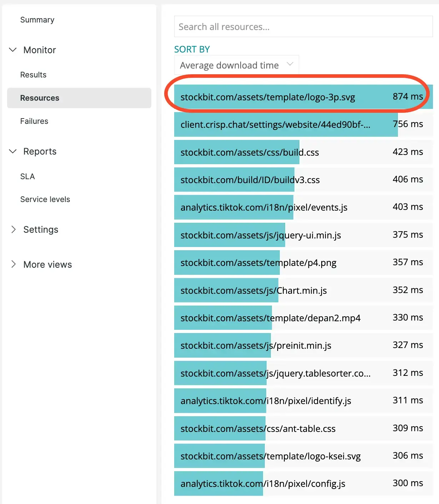Screen dimensions: 439x504
Task: Click the assets/css/build.css resource bar
Action: coord(250,152)
